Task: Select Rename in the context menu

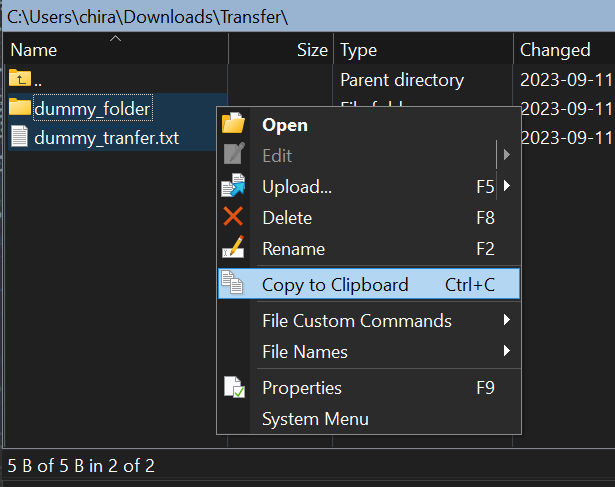Action: [293, 249]
